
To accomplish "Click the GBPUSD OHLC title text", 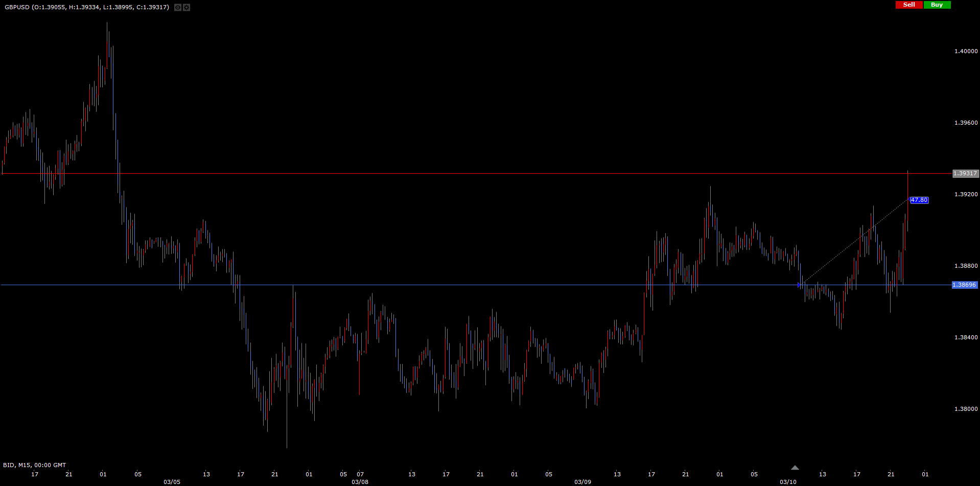I will tap(87, 7).
